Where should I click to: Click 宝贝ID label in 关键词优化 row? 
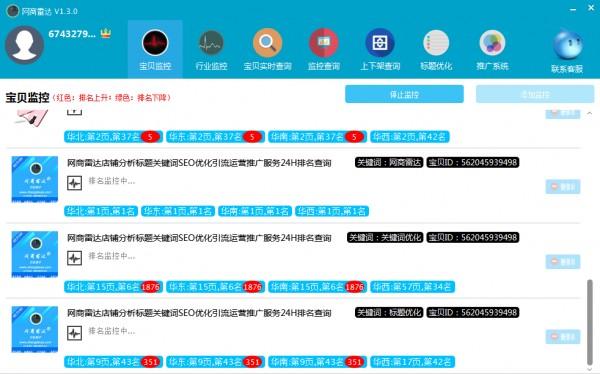[x=473, y=238]
